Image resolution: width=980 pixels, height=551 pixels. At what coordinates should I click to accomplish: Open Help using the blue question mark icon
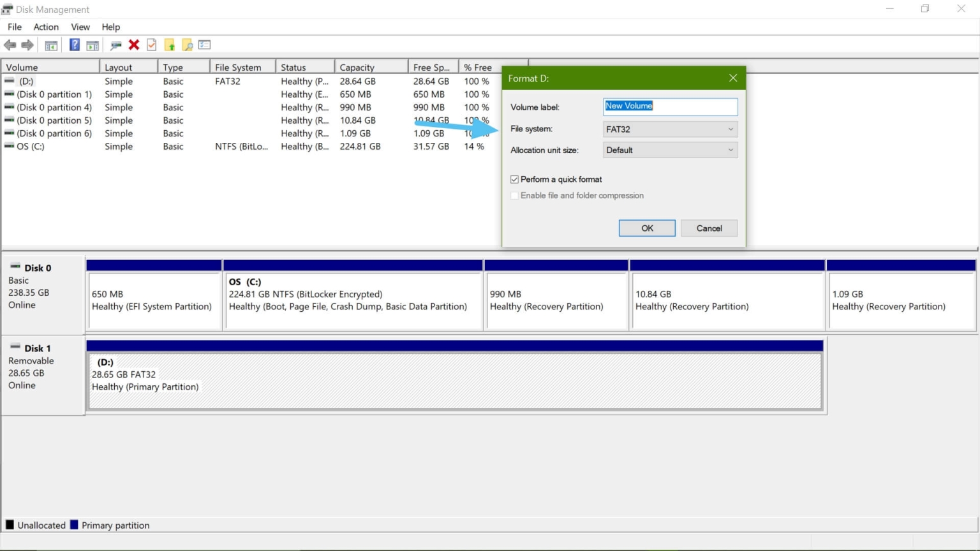click(x=74, y=45)
